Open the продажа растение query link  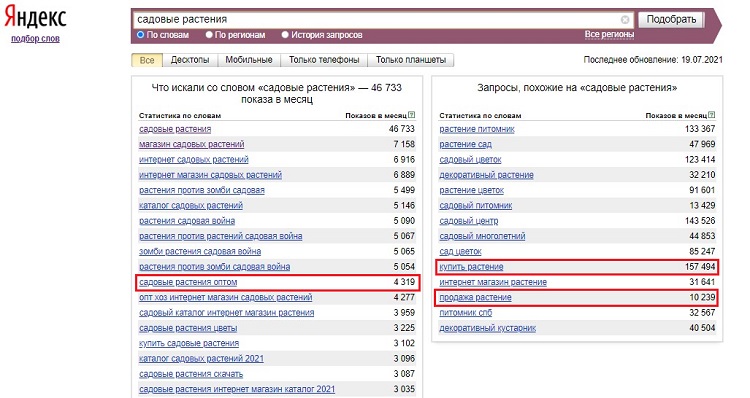coord(475,298)
